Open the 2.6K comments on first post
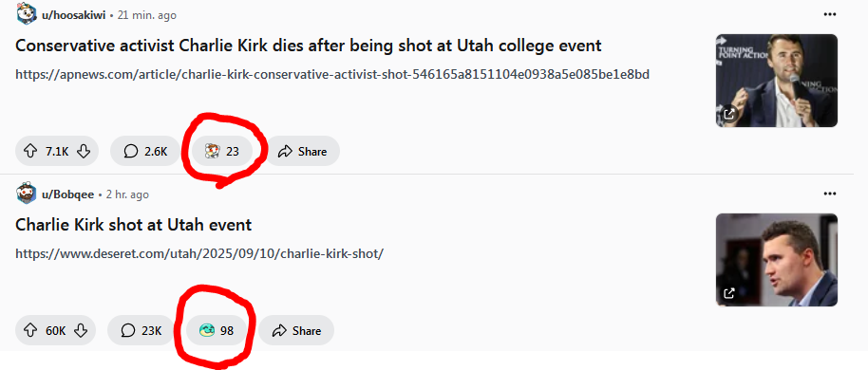The width and height of the screenshot is (868, 370). coord(145,151)
